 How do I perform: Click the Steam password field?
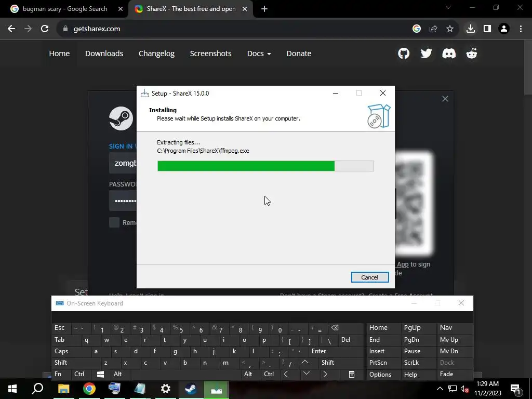click(123, 201)
